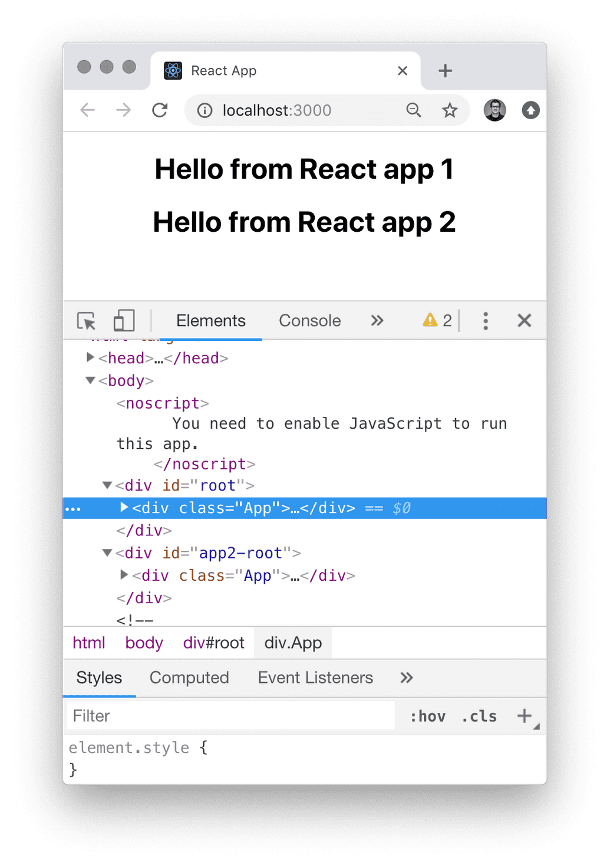Click the browser update arrow icon
The image size is (610, 868).
(x=530, y=110)
